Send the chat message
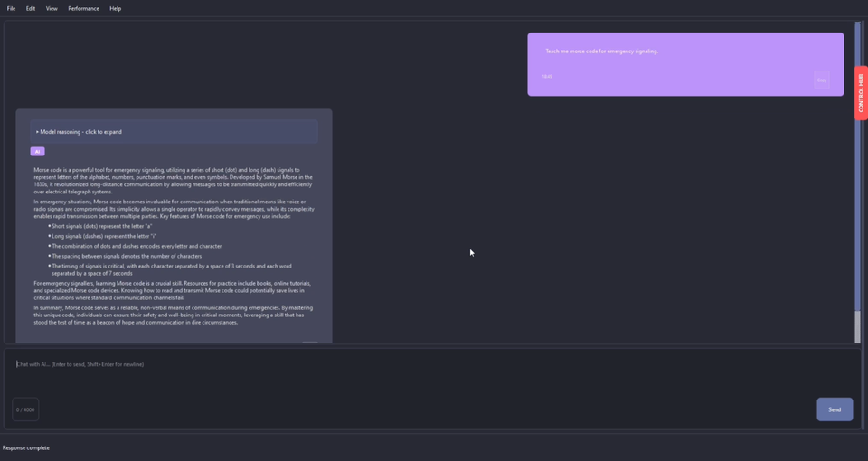 coord(835,409)
